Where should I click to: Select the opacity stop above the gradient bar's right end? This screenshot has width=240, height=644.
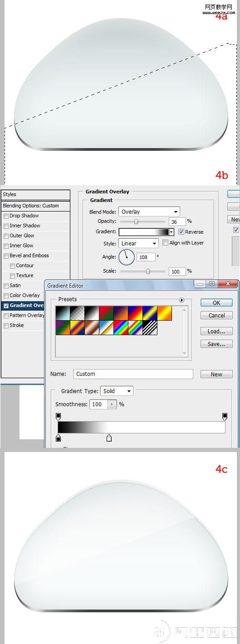(x=225, y=416)
